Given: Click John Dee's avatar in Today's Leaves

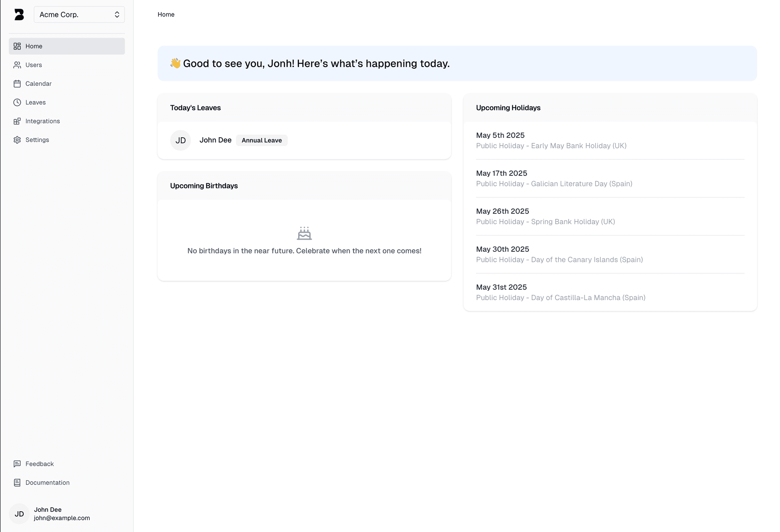Looking at the screenshot, I should point(180,140).
